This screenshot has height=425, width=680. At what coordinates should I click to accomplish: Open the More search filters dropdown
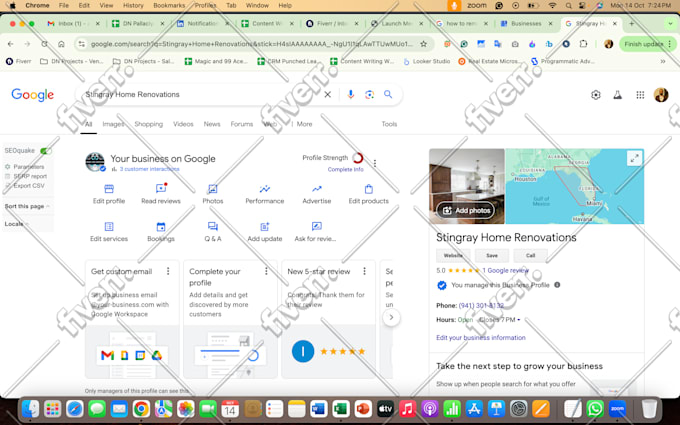pyautogui.click(x=304, y=124)
